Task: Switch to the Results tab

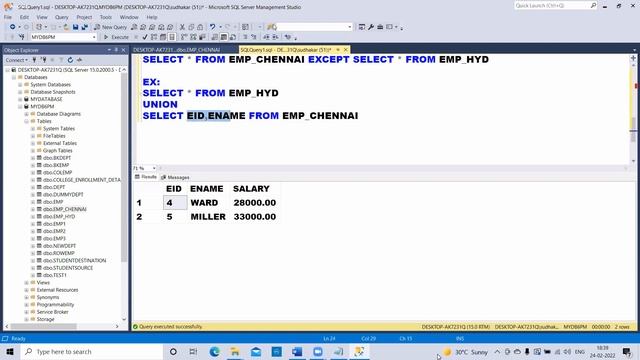Action: point(146,177)
